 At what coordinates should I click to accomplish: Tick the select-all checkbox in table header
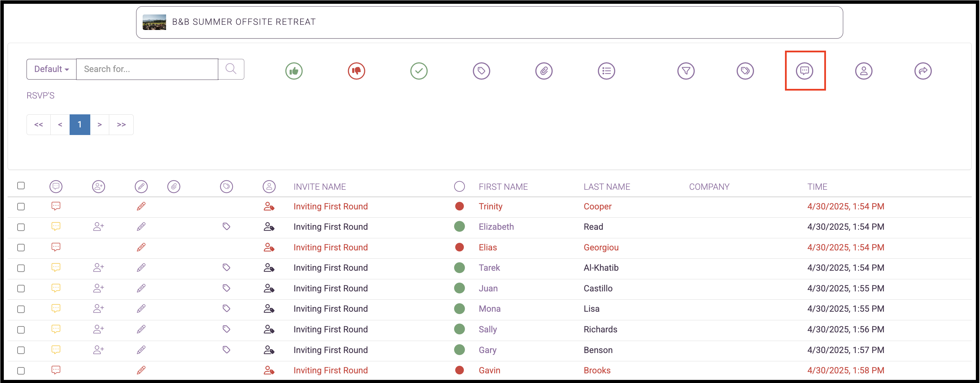(21, 186)
